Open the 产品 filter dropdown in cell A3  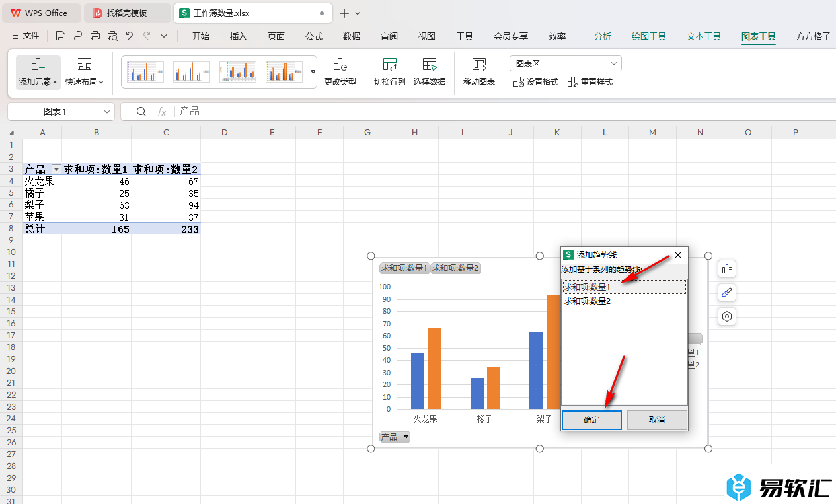coord(56,170)
